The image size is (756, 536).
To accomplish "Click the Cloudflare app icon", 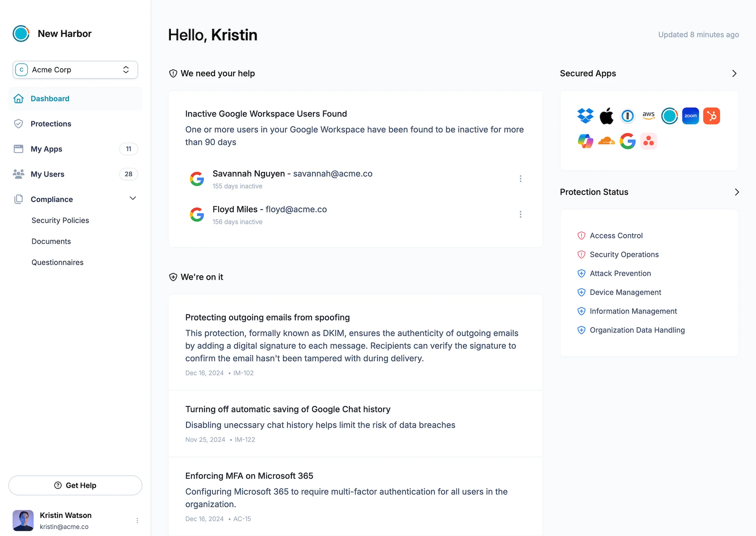I will (x=606, y=141).
